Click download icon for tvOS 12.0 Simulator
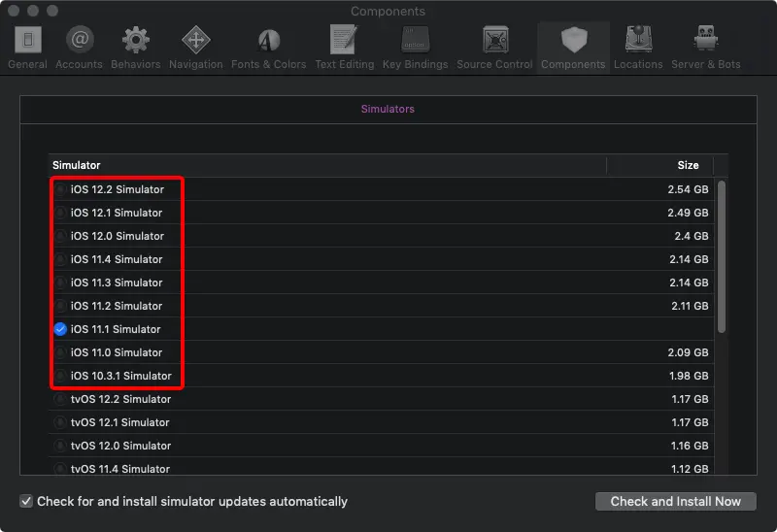The image size is (777, 532). [60, 446]
